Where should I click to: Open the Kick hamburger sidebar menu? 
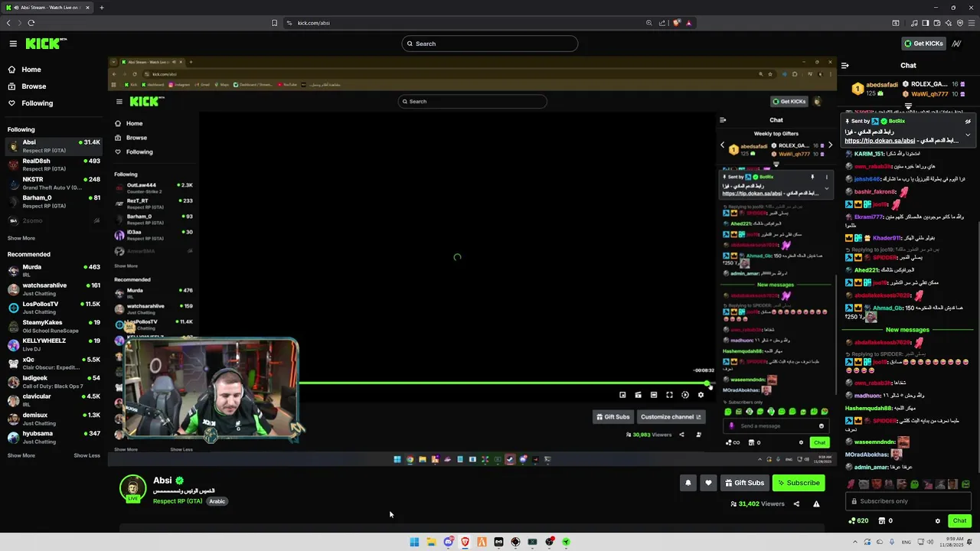[x=13, y=44]
